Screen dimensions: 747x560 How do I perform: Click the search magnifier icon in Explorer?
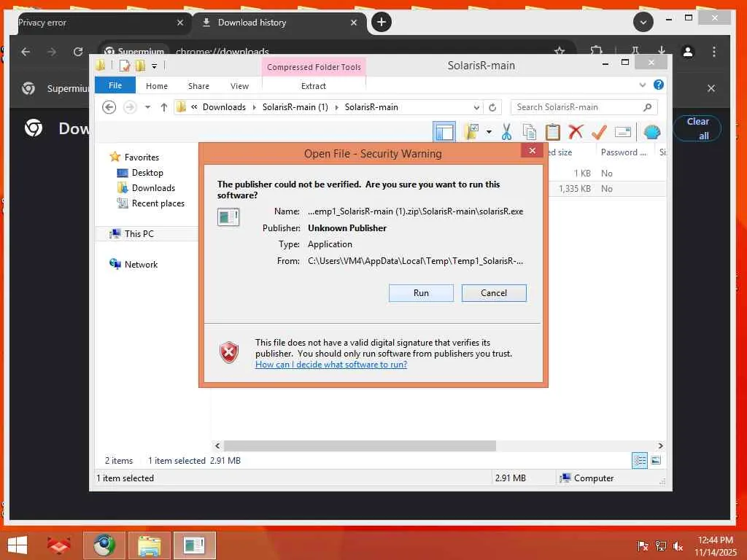tap(648, 107)
